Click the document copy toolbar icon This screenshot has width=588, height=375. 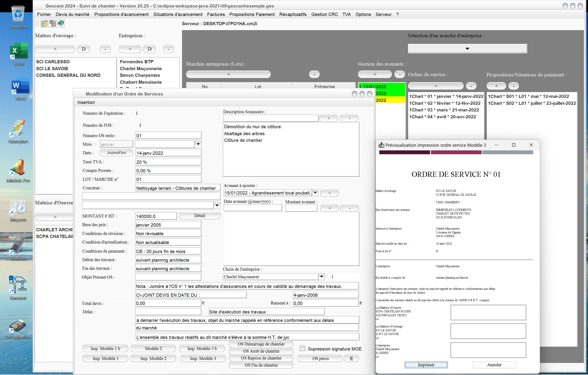[x=52, y=23]
